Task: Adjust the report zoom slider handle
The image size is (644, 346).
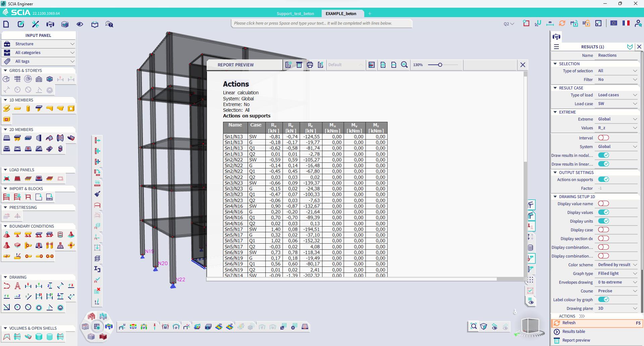Action: 440,65
